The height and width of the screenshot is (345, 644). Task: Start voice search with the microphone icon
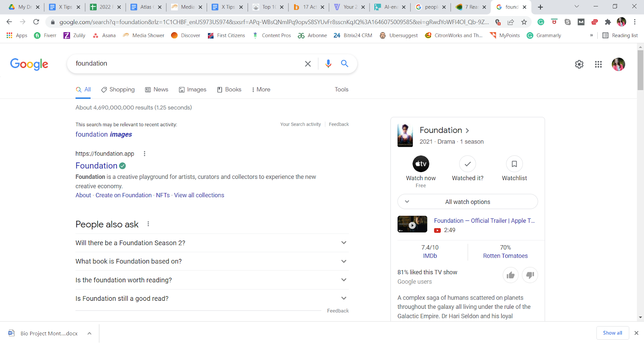pos(328,64)
